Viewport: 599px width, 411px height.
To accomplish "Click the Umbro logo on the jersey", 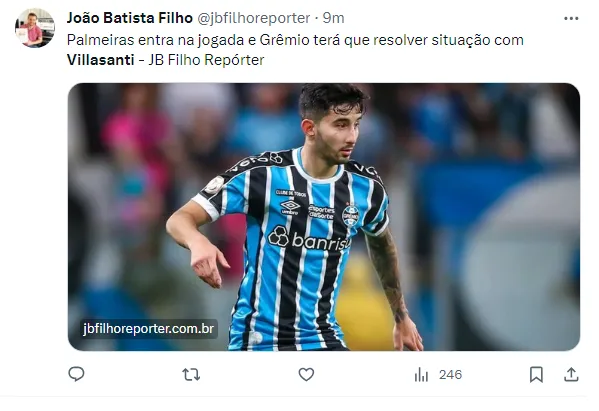I will tap(290, 207).
